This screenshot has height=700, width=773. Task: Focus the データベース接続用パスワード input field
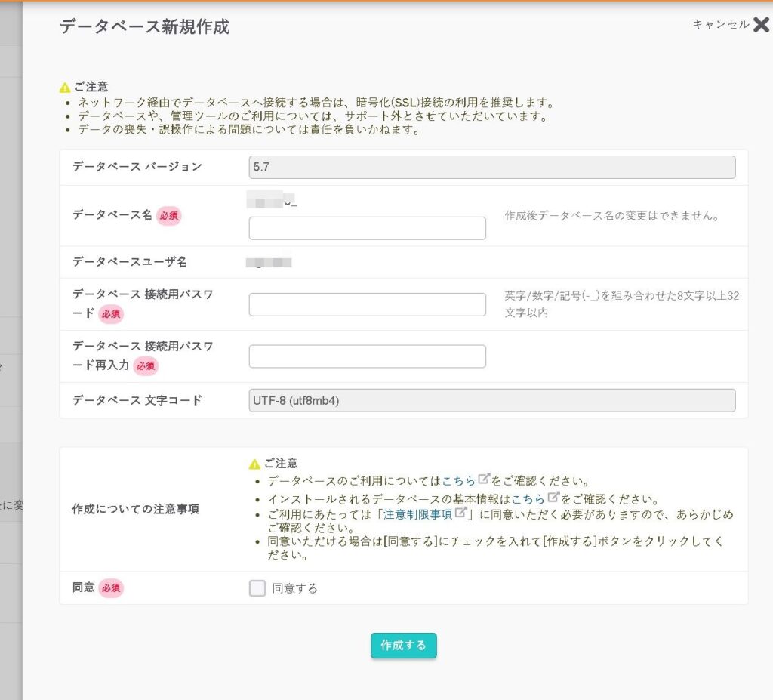pos(367,304)
